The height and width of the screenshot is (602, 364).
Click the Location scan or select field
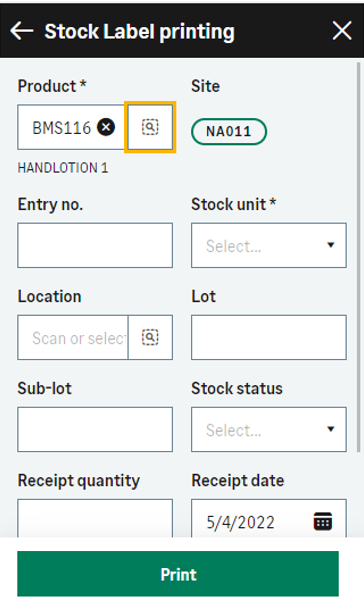tap(73, 337)
